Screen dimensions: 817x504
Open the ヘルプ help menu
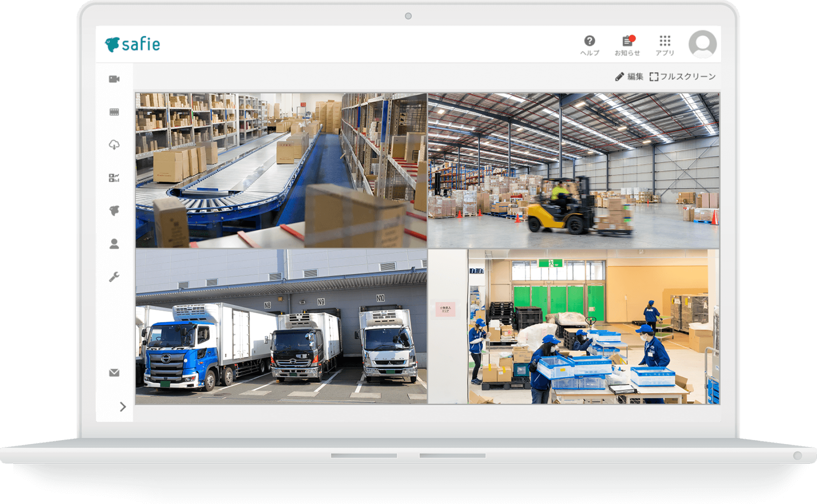point(589,45)
